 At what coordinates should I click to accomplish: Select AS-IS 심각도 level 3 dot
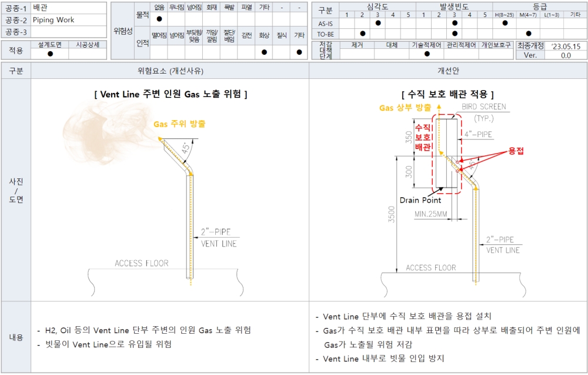pyautogui.click(x=378, y=23)
